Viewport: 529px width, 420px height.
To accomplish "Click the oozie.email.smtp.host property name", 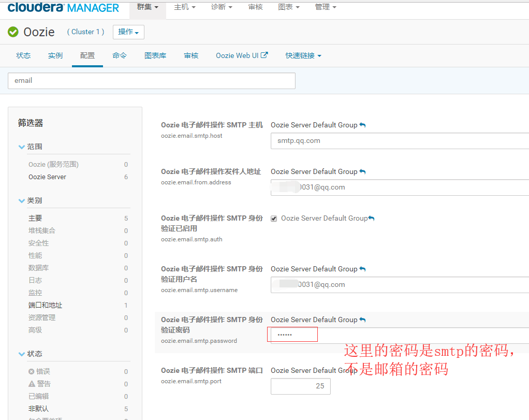I will (192, 136).
